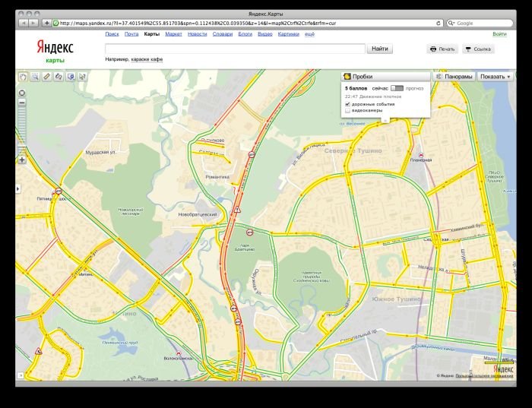Click the Печать print button
532x408 pixels.
pyautogui.click(x=442, y=49)
